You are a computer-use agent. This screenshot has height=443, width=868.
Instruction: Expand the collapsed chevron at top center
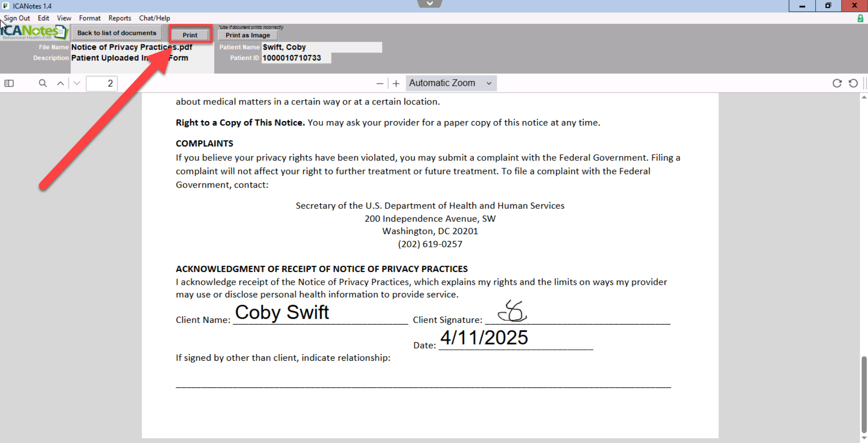[429, 4]
